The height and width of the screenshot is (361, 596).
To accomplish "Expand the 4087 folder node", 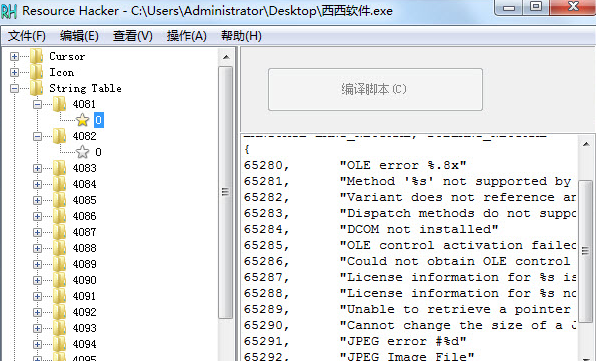I will [x=37, y=232].
